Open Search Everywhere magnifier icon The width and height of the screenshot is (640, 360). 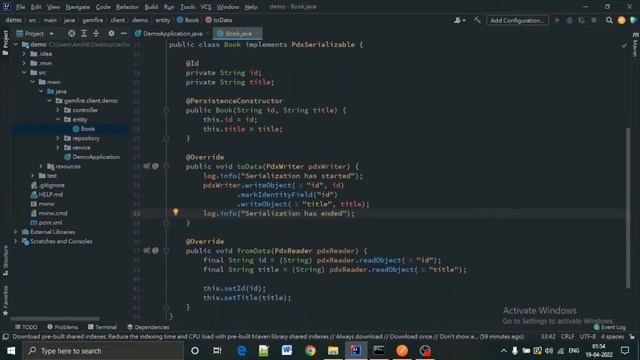pyautogui.click(x=609, y=20)
